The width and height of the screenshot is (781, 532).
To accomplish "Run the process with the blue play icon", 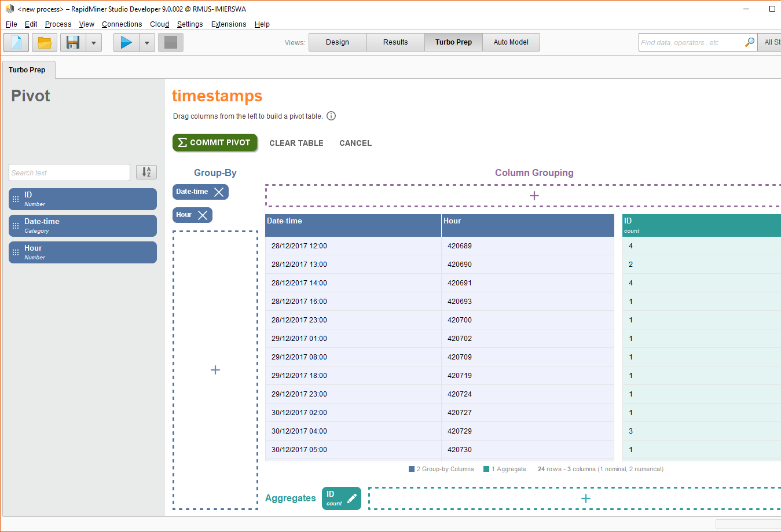I will pos(126,42).
